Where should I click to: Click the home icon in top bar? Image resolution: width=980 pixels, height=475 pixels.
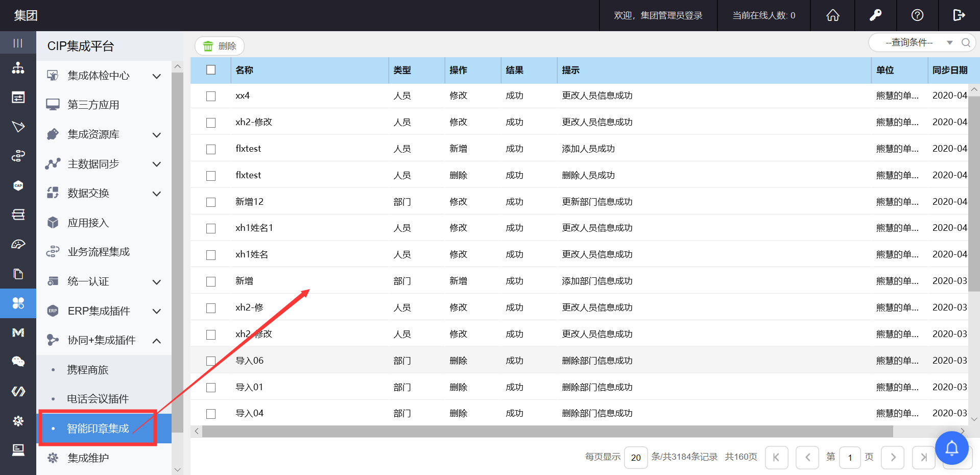833,15
